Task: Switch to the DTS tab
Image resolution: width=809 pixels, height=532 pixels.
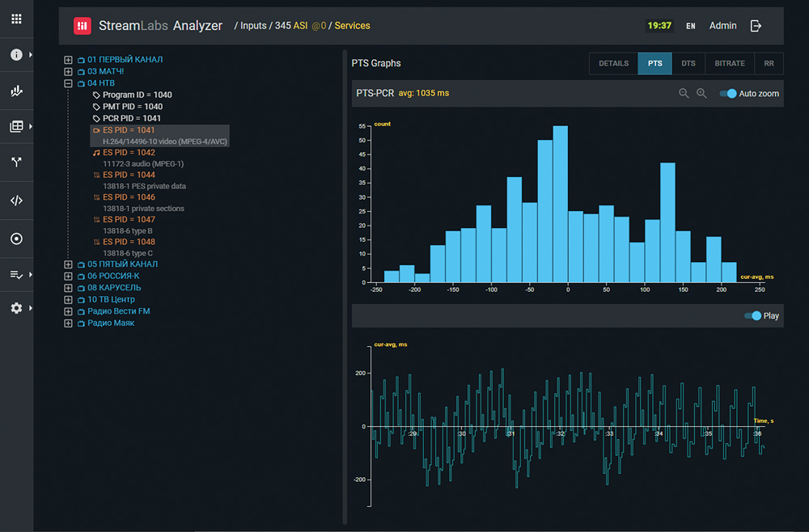Action: (x=688, y=63)
